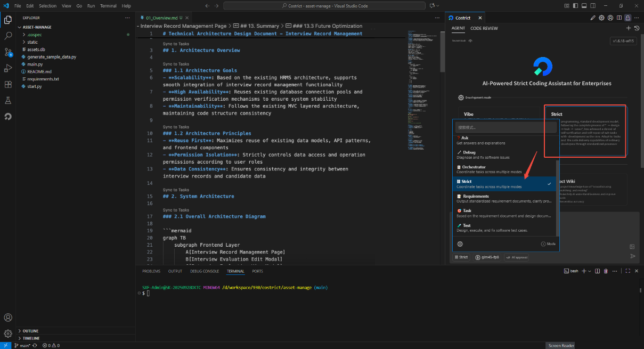
Task: Expand the .cospec folder
Action: pyautogui.click(x=35, y=35)
